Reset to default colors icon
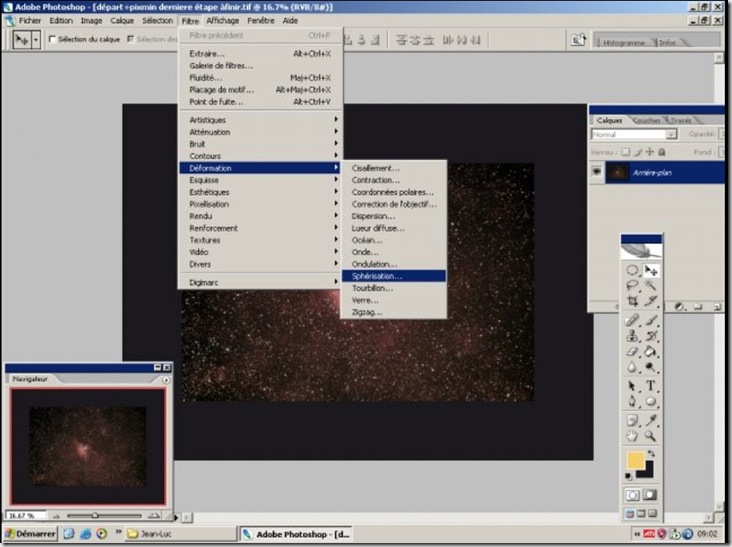The image size is (732, 547). (x=629, y=476)
